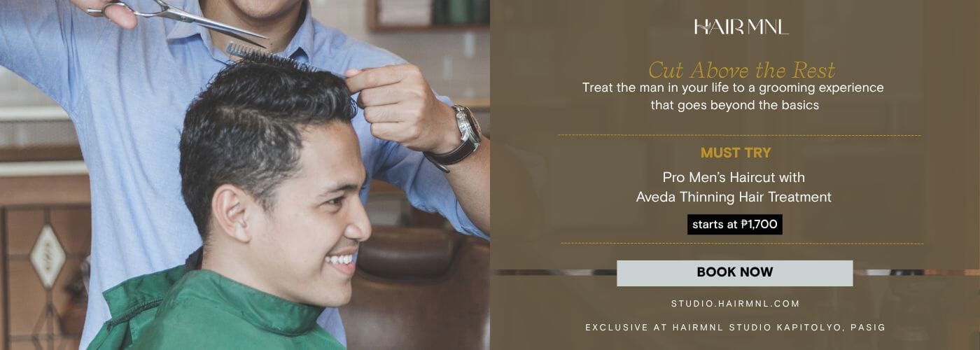Click the BOOK NOW button
The height and width of the screenshot is (350, 980).
(x=734, y=273)
